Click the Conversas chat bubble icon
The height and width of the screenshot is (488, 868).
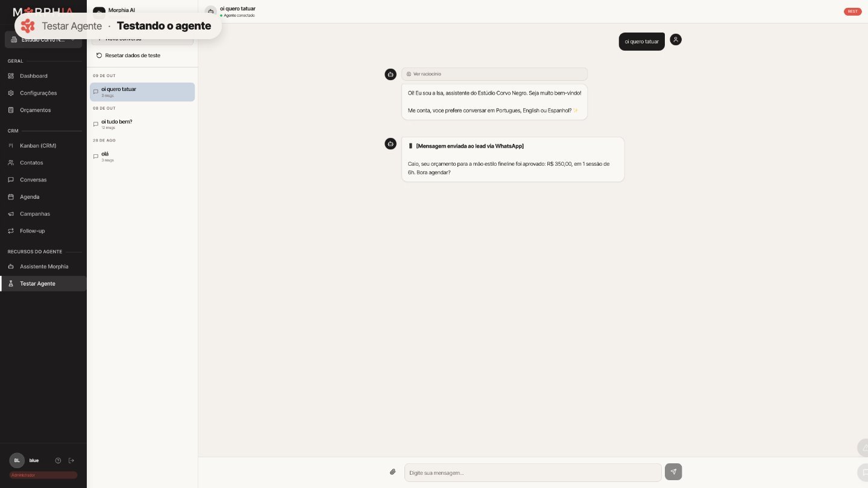click(11, 180)
